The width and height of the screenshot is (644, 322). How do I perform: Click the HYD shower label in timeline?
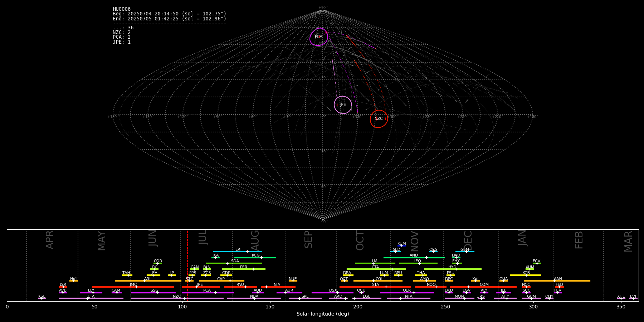coord(453,267)
